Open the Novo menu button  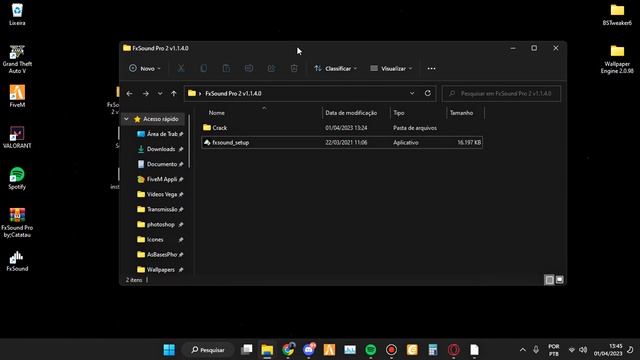[x=144, y=69]
